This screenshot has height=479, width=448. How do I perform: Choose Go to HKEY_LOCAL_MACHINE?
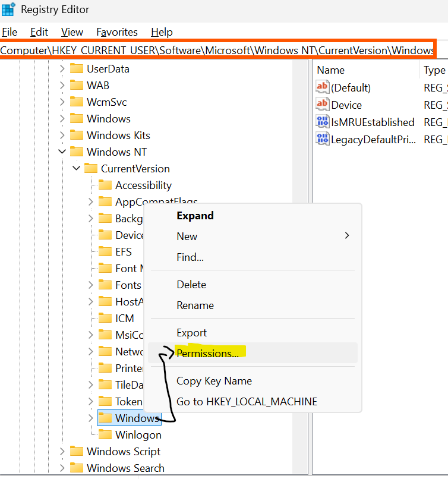[x=253, y=401]
